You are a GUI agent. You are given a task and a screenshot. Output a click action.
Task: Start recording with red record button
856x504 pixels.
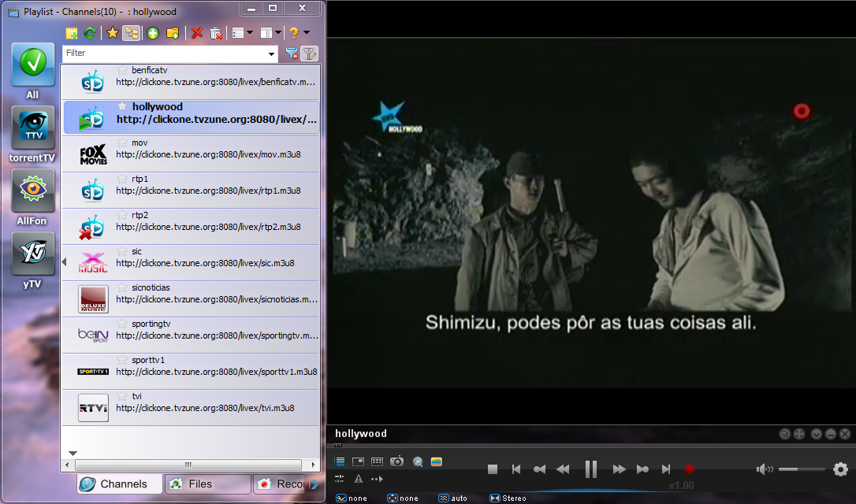[690, 469]
